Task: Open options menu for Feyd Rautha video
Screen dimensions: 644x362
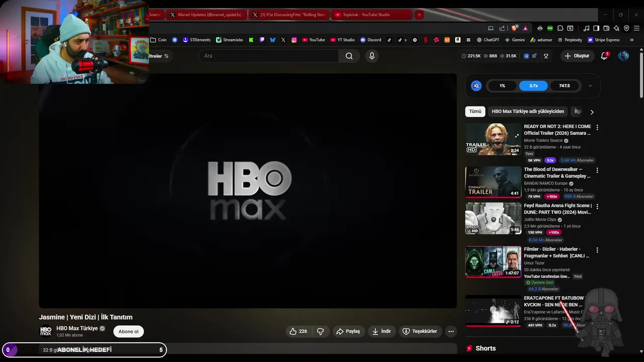Action: (597, 207)
